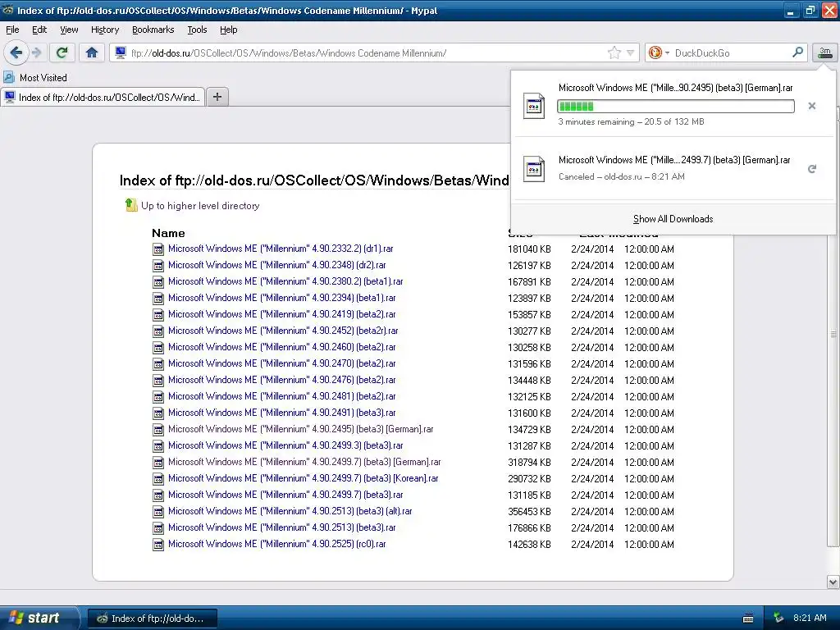This screenshot has width=840, height=630.
Task: Click the 181040 KB size cell
Action: point(529,249)
